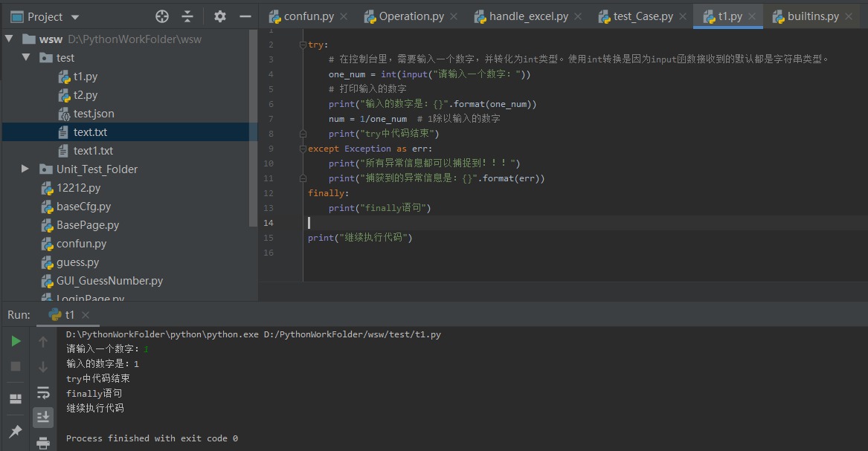This screenshot has height=451, width=868.
Task: Close the t1 run tab
Action: 86,314
